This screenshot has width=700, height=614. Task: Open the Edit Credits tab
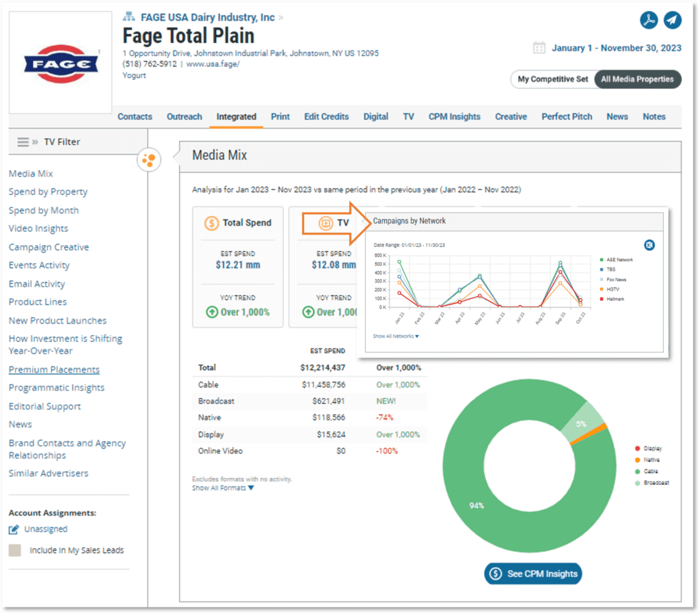click(x=326, y=116)
